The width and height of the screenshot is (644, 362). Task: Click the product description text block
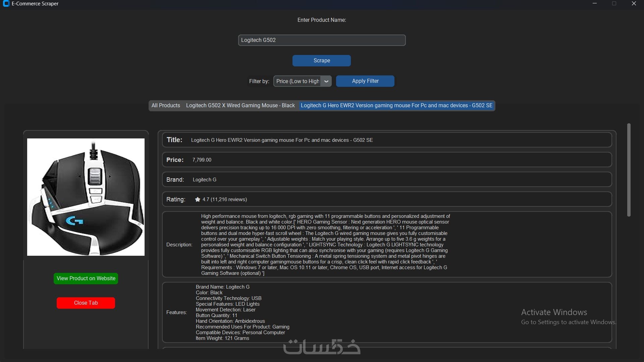(x=325, y=245)
